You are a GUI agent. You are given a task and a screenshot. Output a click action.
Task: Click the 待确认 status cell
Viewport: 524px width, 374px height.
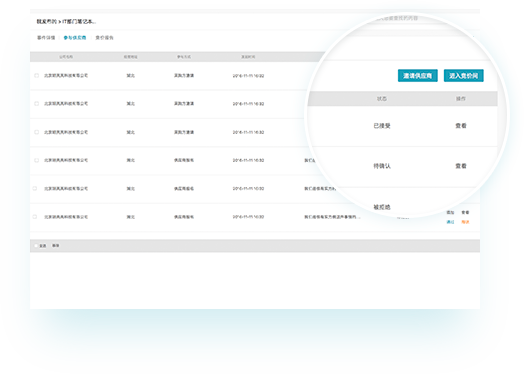(382, 166)
